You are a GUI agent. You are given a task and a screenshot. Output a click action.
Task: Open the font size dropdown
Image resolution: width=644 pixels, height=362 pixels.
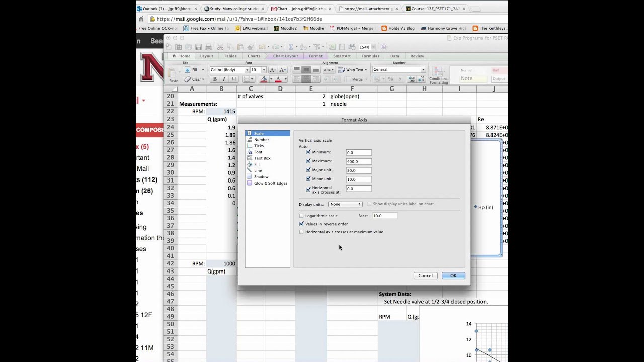click(264, 70)
